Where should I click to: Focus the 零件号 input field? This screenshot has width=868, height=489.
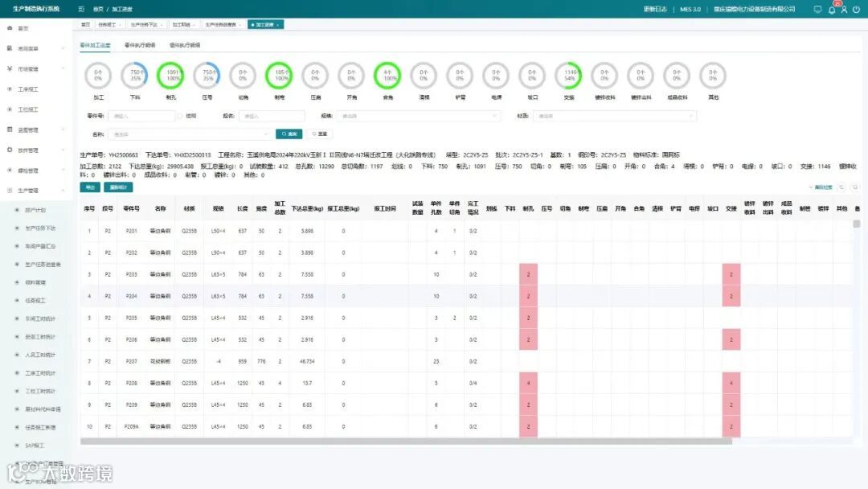click(141, 117)
